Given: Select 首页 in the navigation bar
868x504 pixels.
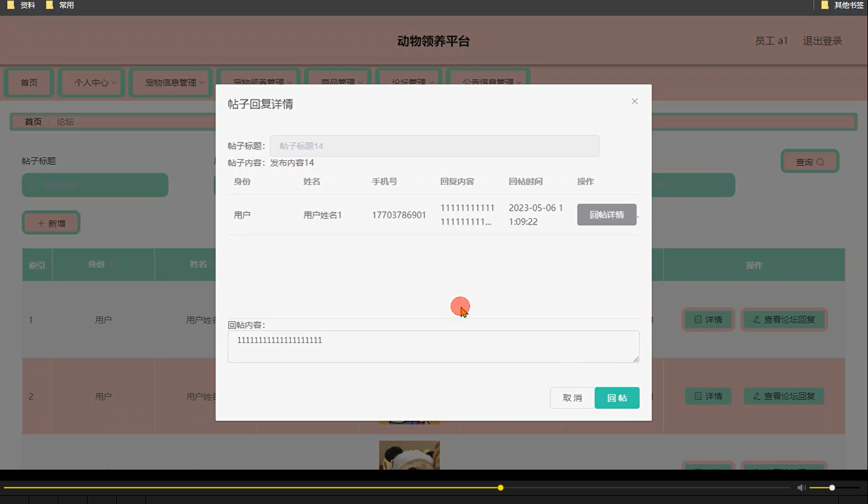Looking at the screenshot, I should (x=29, y=82).
